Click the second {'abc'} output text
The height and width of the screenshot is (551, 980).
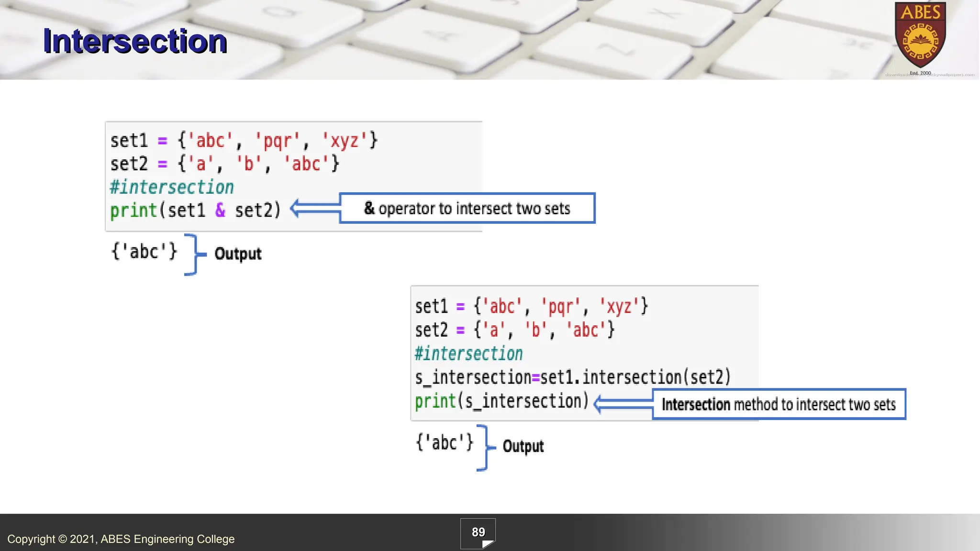tap(445, 442)
